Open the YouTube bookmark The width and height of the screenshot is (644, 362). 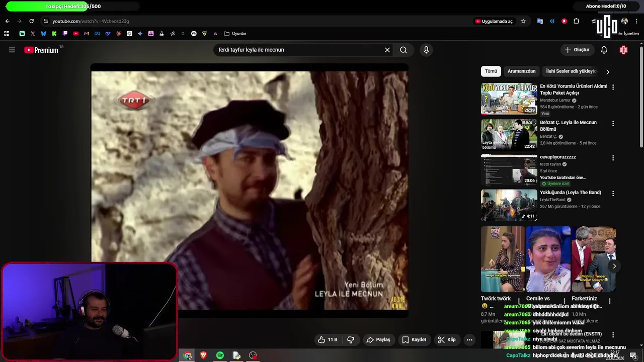point(75,34)
